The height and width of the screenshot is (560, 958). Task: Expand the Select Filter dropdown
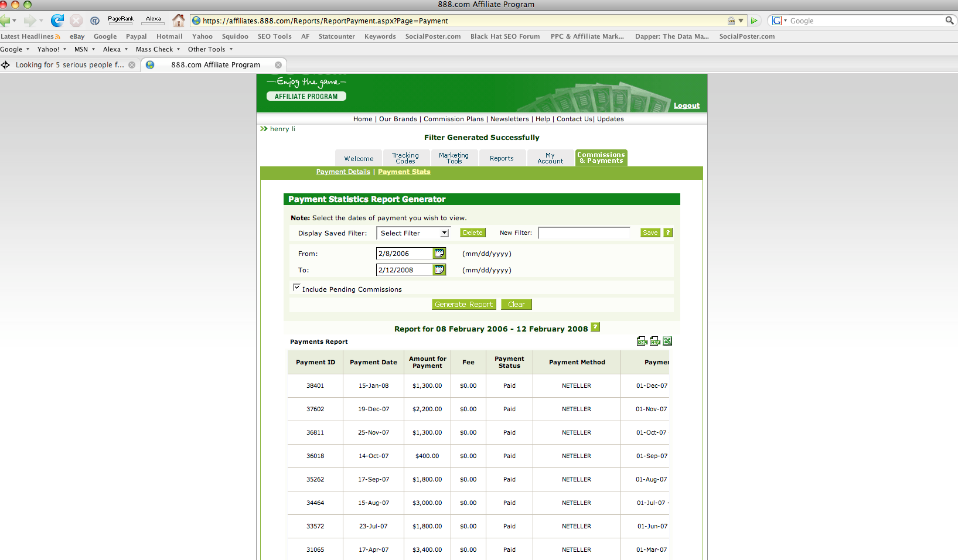[x=444, y=233]
